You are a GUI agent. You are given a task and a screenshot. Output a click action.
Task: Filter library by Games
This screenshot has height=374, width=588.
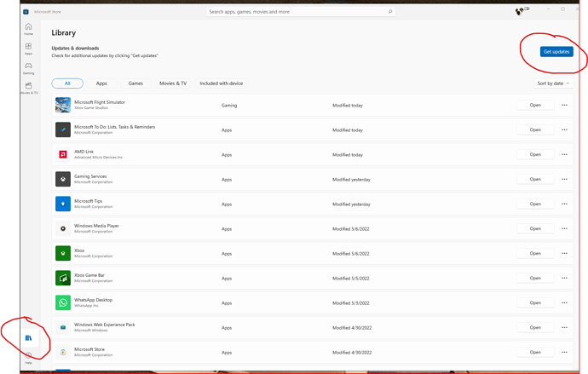coord(135,83)
